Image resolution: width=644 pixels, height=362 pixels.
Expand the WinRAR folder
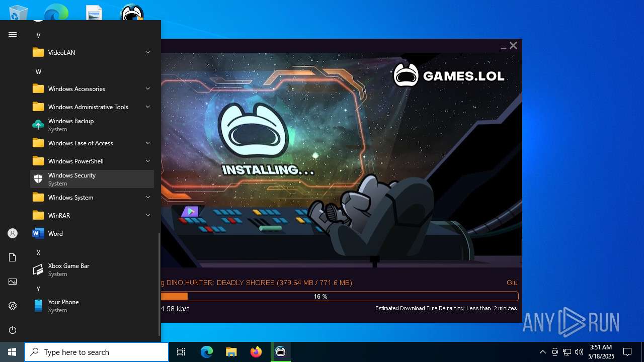[x=92, y=215]
